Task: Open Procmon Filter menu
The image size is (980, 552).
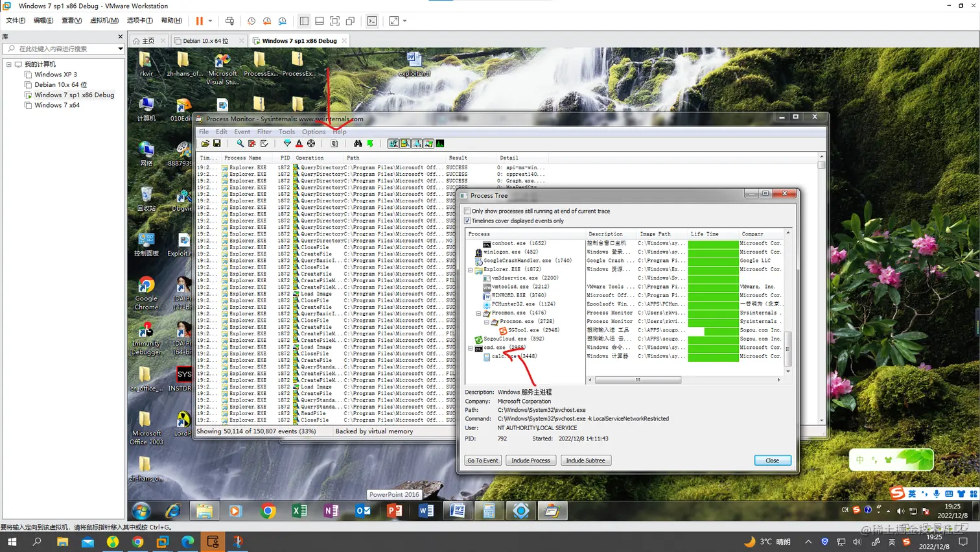Action: click(264, 132)
